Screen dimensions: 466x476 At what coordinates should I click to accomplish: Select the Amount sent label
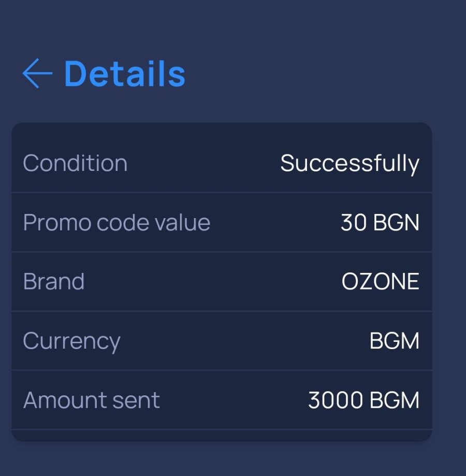tap(92, 400)
